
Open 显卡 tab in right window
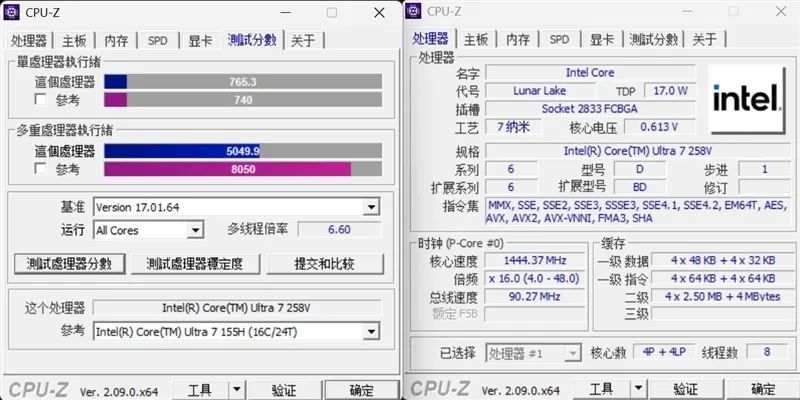pyautogui.click(x=603, y=39)
